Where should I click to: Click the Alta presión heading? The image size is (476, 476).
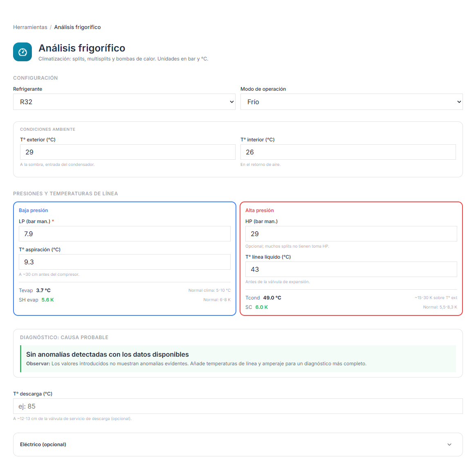click(x=259, y=210)
